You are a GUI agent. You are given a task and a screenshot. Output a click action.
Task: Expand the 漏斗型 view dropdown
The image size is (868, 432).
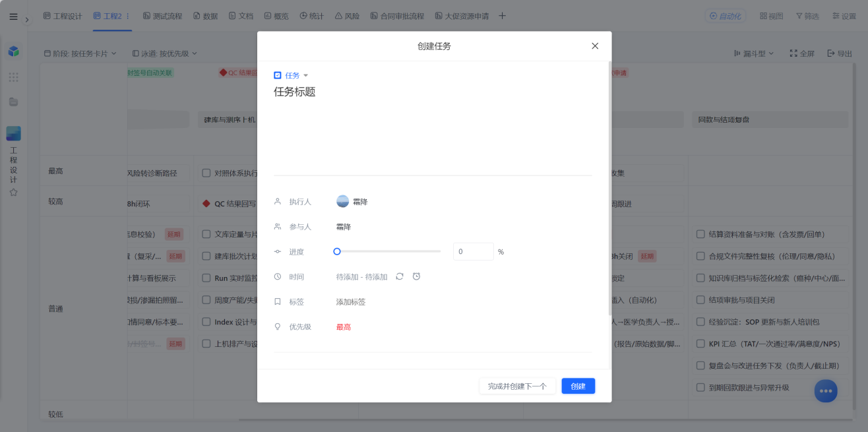[754, 53]
